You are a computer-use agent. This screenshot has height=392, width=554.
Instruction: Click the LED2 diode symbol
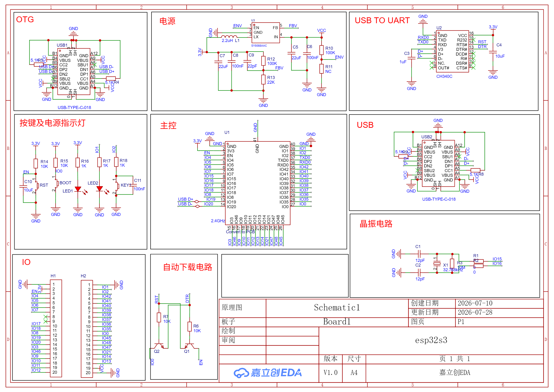point(99,189)
